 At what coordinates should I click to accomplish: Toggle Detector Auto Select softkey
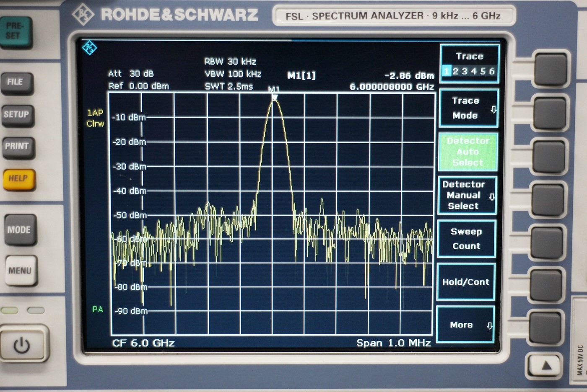[x=468, y=152]
